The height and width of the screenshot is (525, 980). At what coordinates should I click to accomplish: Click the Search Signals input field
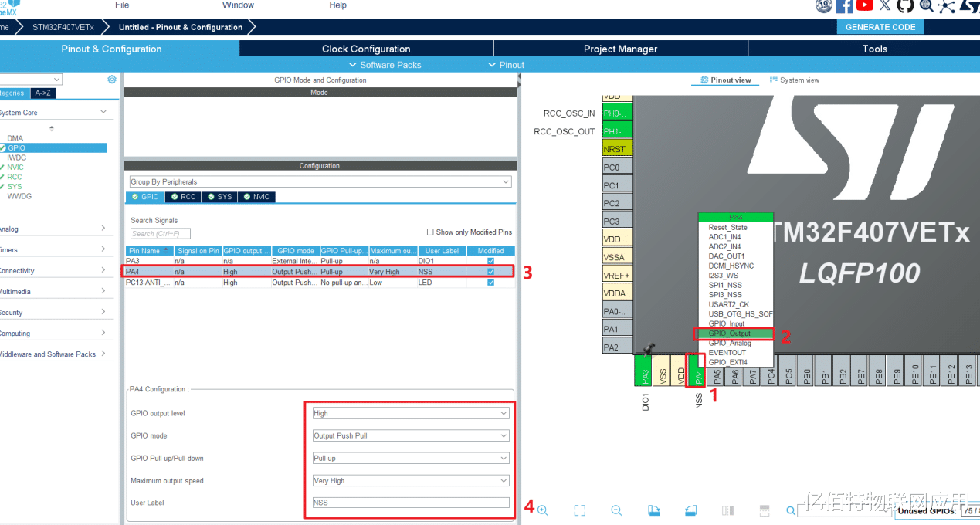point(160,233)
